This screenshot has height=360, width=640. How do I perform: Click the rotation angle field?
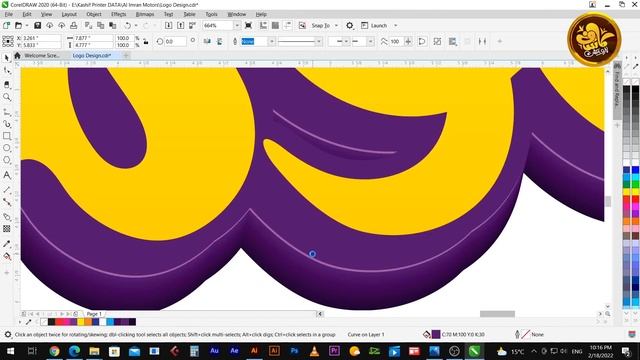point(176,41)
